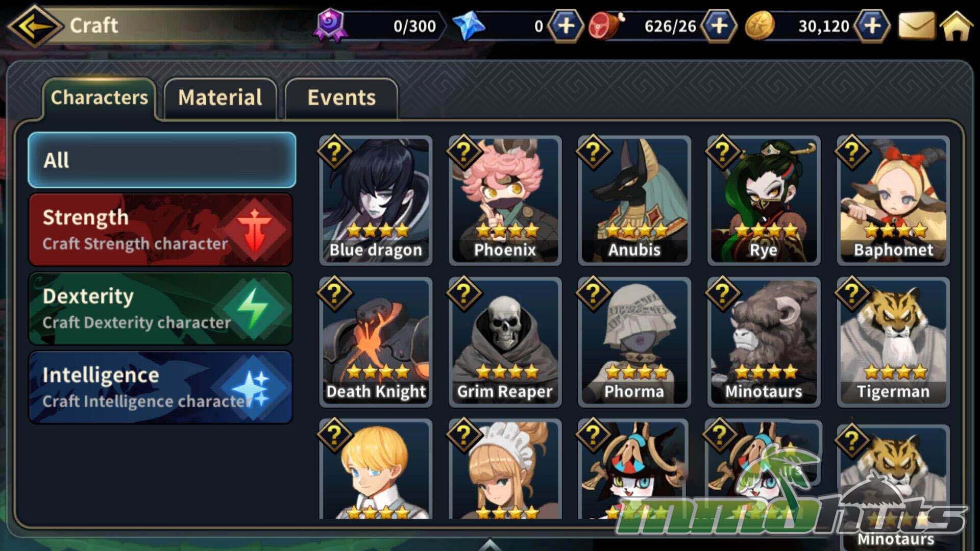Add more gold coins with plus icon
This screenshot has height=551, width=980.
coord(872,26)
